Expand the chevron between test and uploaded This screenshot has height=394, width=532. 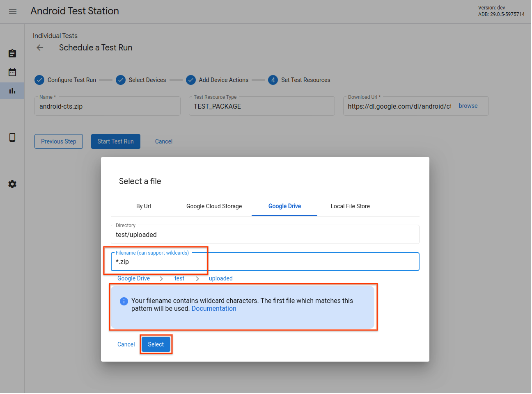[x=197, y=278]
